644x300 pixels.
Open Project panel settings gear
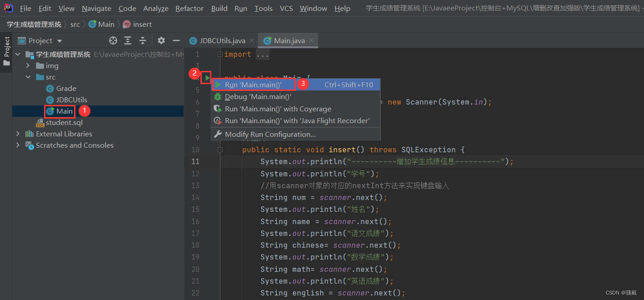pos(161,40)
